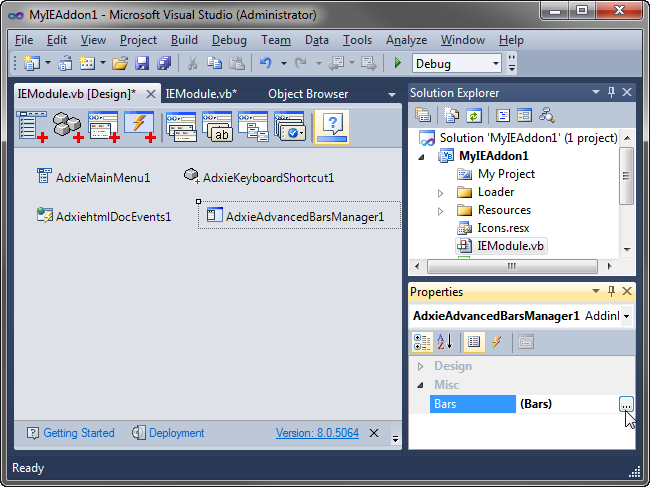Open the document tabs overflow dropdown

click(x=392, y=94)
